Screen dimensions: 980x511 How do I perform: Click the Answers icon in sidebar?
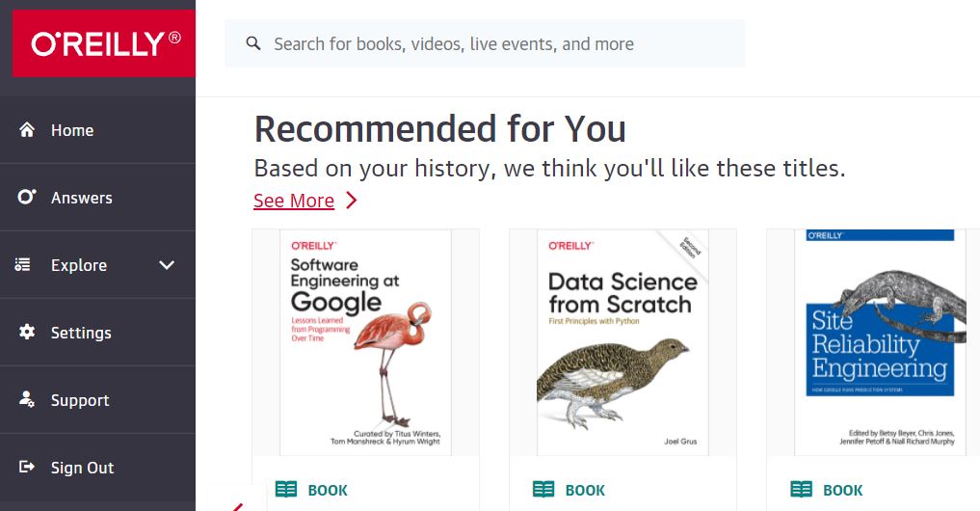click(27, 198)
